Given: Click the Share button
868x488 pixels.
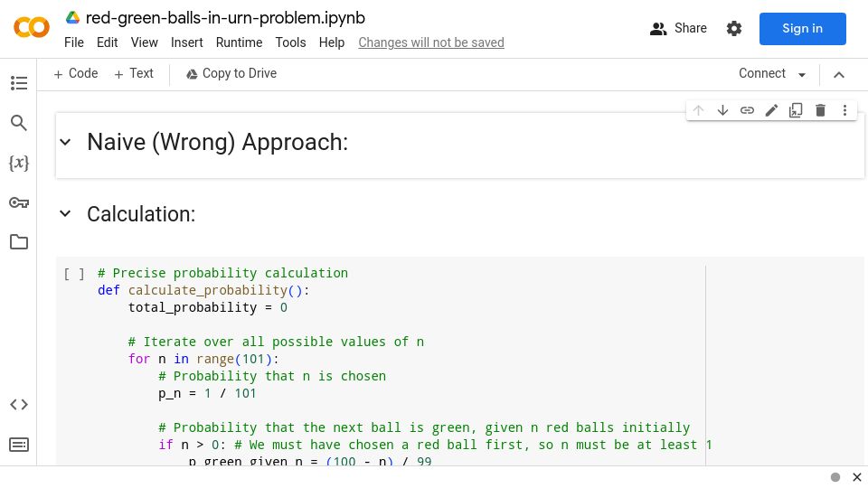Looking at the screenshot, I should (679, 28).
